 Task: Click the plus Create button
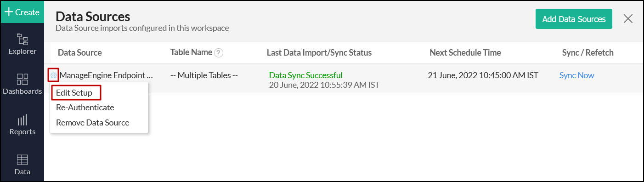click(x=22, y=12)
